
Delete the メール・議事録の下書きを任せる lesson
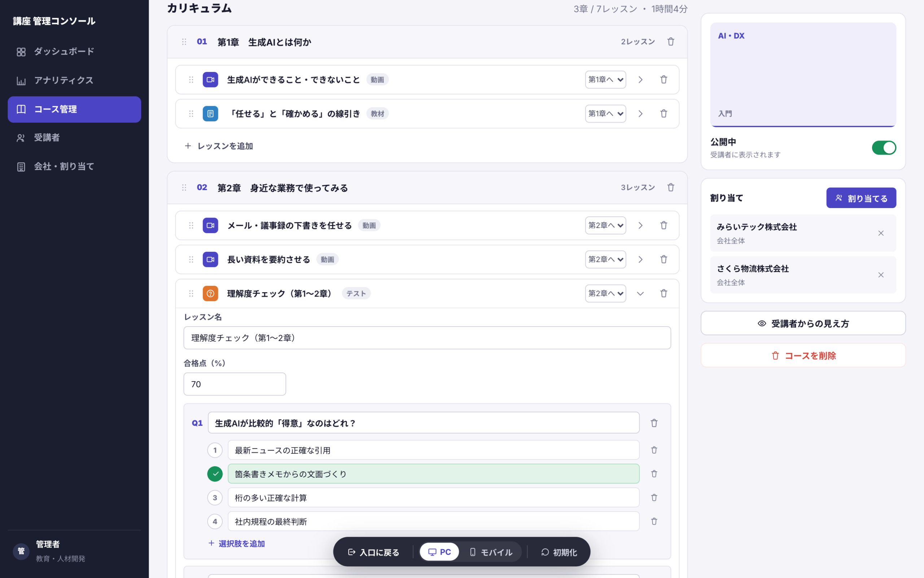664,225
